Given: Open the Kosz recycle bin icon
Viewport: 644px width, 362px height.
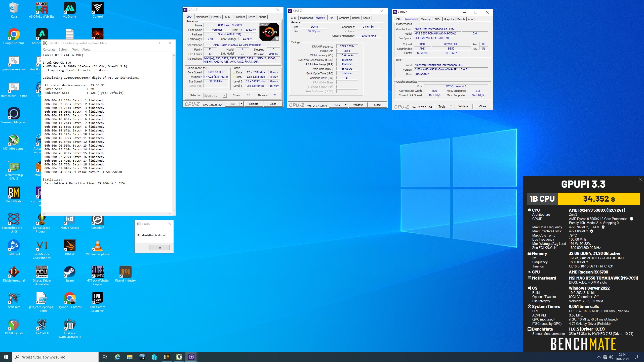Looking at the screenshot, I should pyautogui.click(x=14, y=10).
